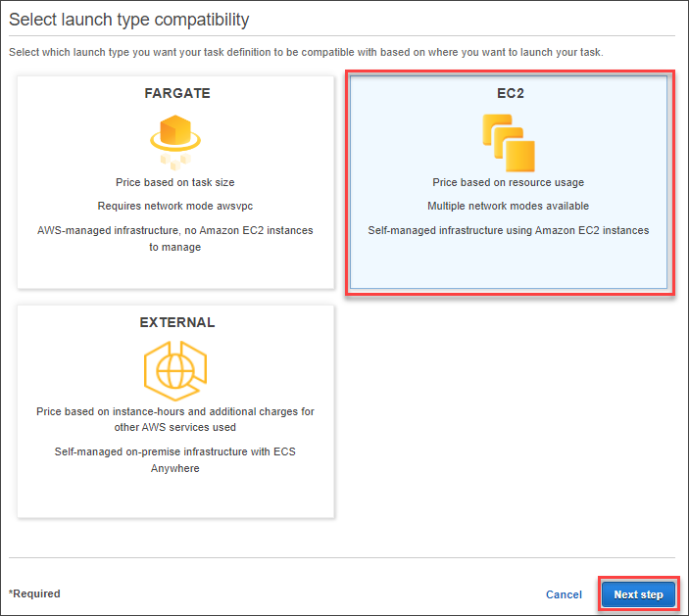Image resolution: width=689 pixels, height=616 pixels.
Task: Select the EXTERNAL launch type heading
Action: (x=177, y=322)
